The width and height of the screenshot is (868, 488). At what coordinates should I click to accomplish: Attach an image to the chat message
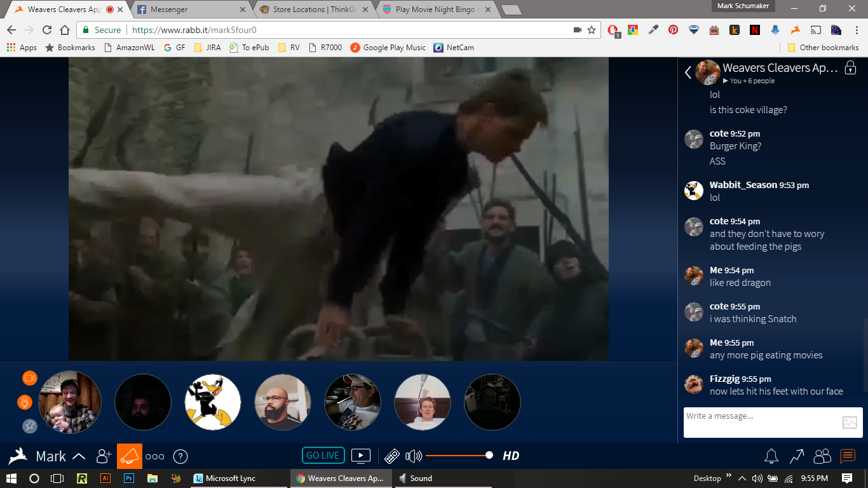850,423
